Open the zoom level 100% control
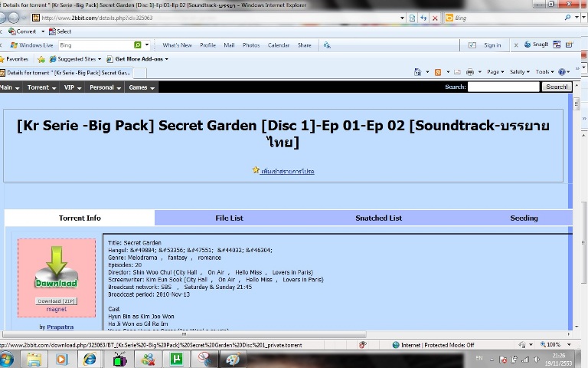 pyautogui.click(x=556, y=344)
